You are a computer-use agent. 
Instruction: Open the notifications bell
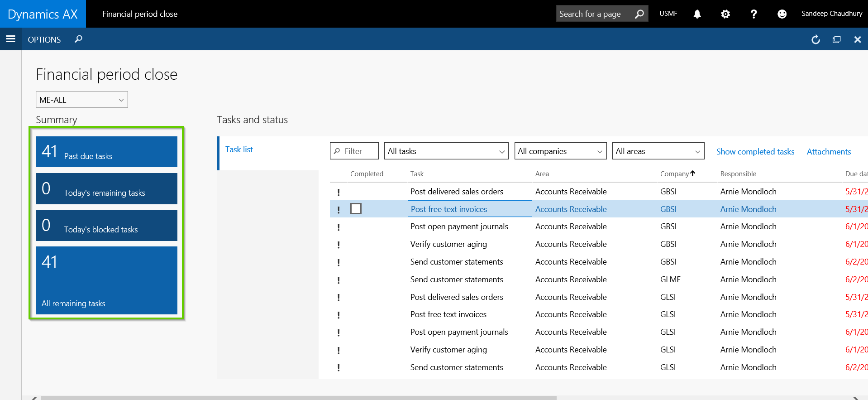(697, 14)
